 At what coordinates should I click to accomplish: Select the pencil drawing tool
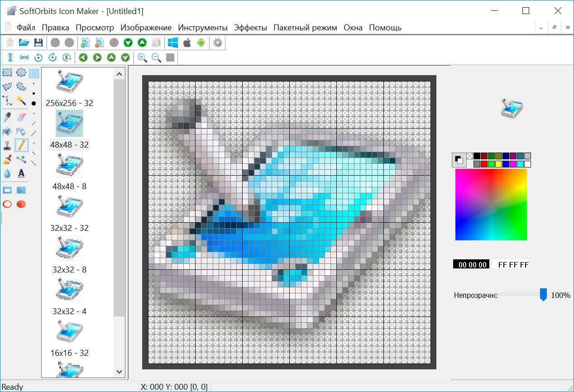coord(21,145)
